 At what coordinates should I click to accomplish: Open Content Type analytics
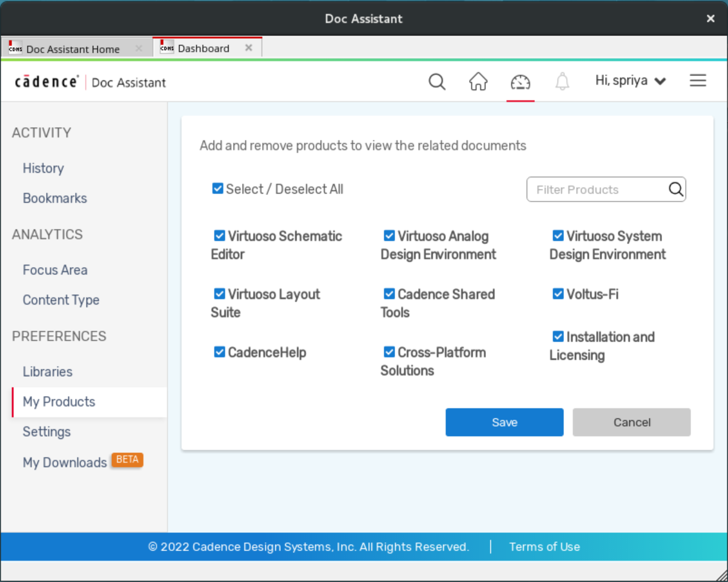[x=61, y=300]
